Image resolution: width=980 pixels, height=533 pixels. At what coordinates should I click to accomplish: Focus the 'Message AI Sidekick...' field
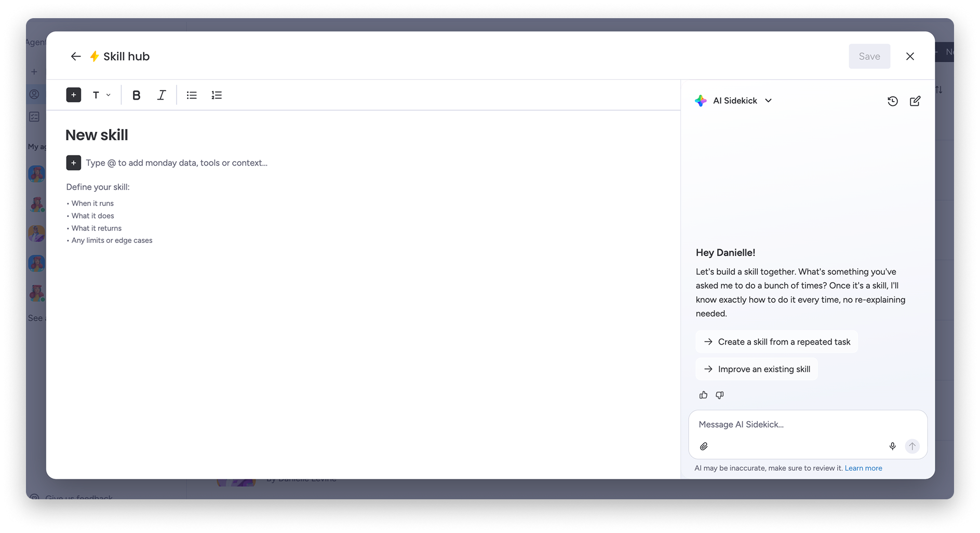click(x=808, y=425)
